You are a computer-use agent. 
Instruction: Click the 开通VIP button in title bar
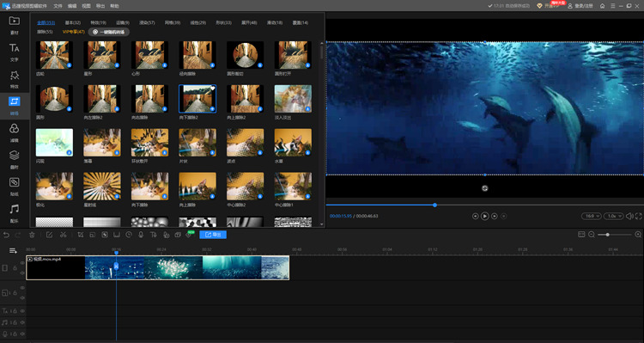click(x=549, y=6)
